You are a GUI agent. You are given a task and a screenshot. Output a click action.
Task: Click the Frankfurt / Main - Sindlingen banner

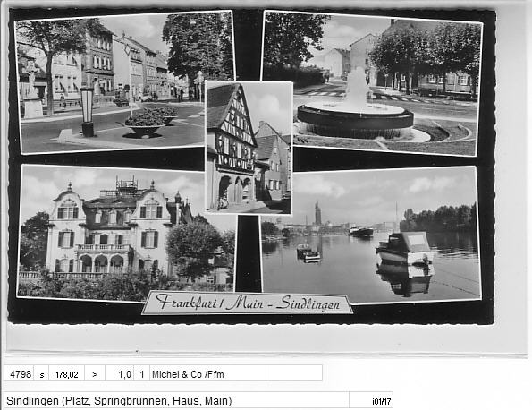point(248,303)
